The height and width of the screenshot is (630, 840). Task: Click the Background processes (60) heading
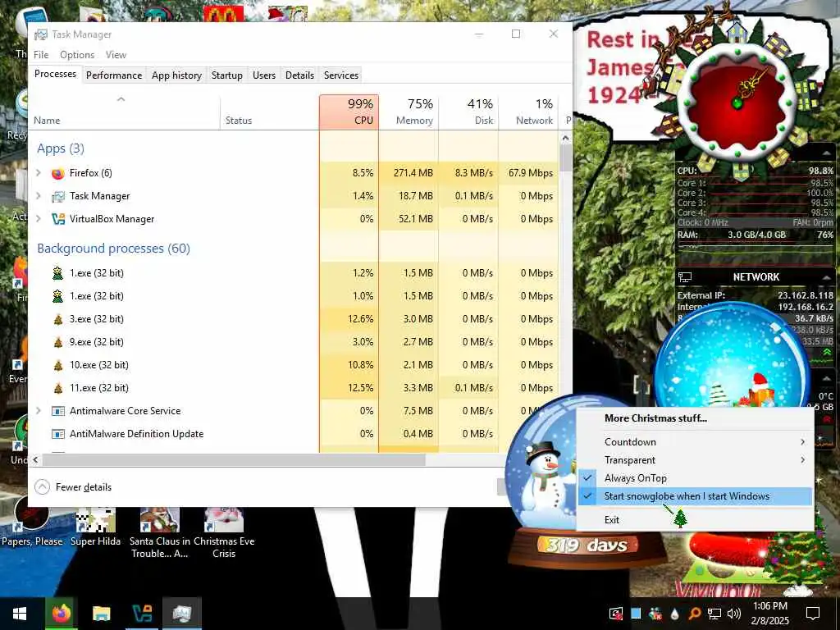coord(113,249)
